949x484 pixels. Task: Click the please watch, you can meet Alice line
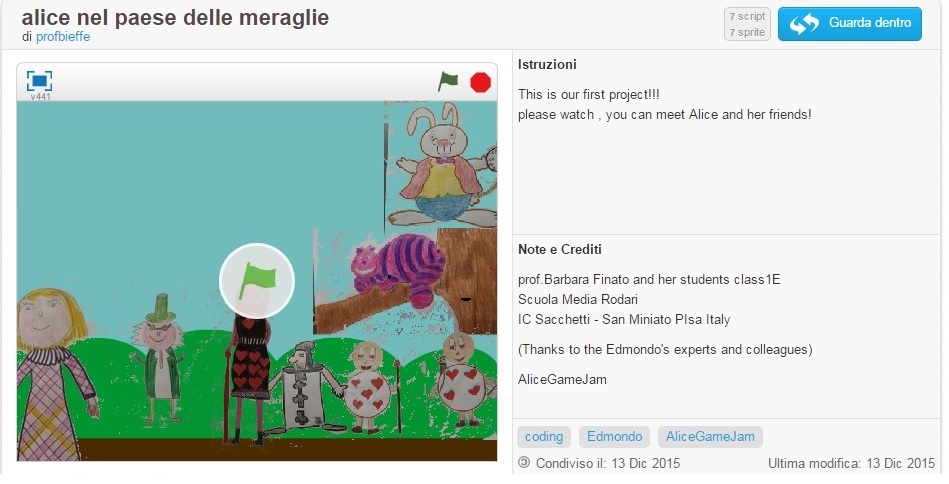[x=665, y=114]
